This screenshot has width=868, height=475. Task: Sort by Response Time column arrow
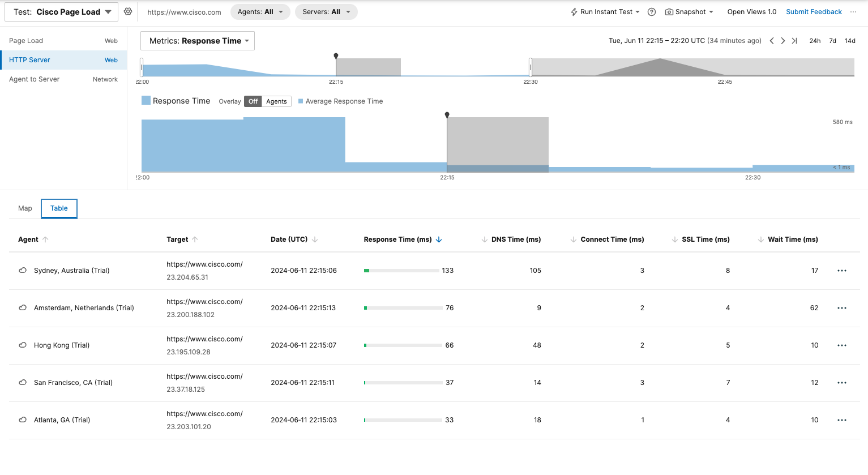[439, 239]
